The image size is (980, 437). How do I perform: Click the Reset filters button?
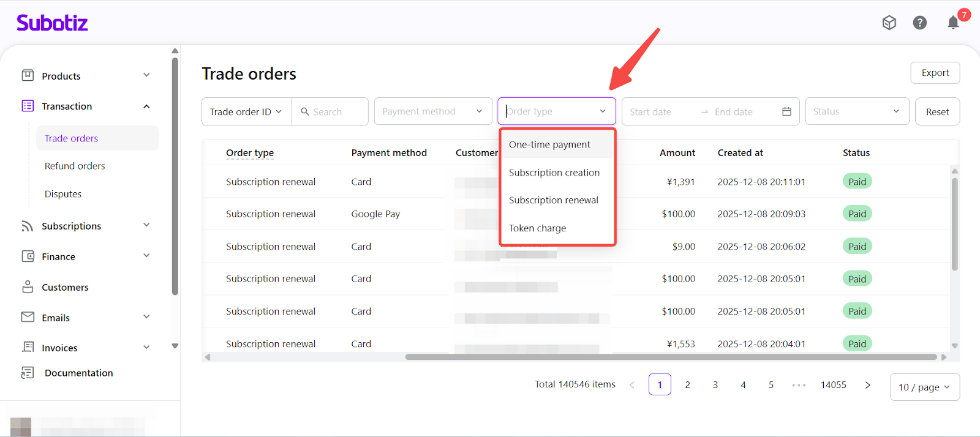coord(937,112)
